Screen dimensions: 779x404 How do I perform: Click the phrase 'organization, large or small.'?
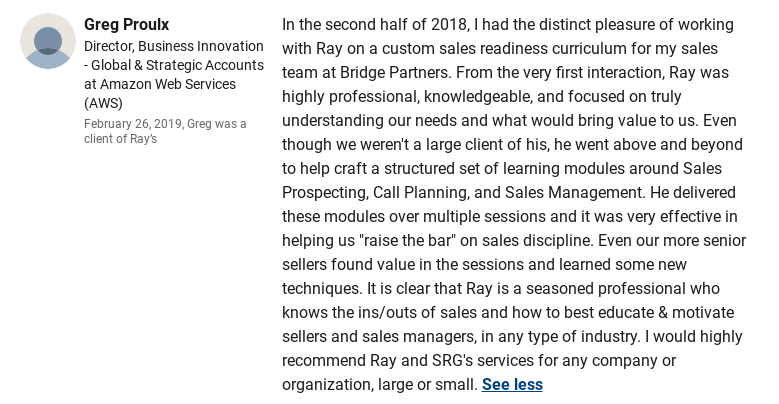coord(380,385)
